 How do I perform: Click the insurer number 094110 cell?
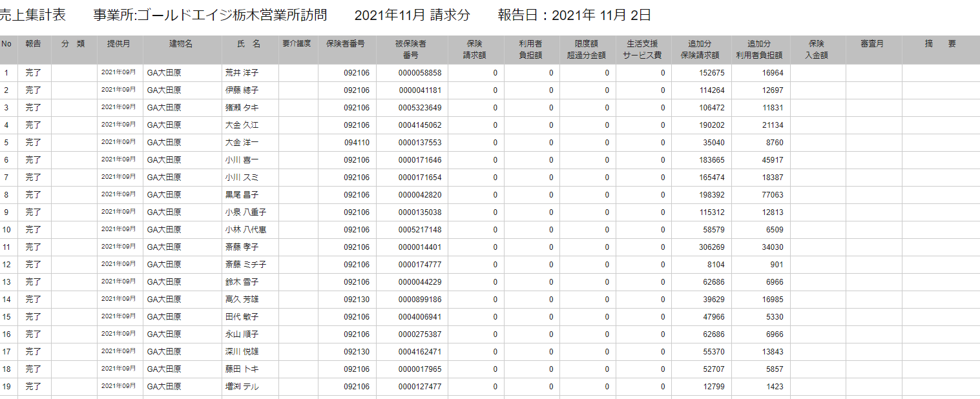[357, 143]
